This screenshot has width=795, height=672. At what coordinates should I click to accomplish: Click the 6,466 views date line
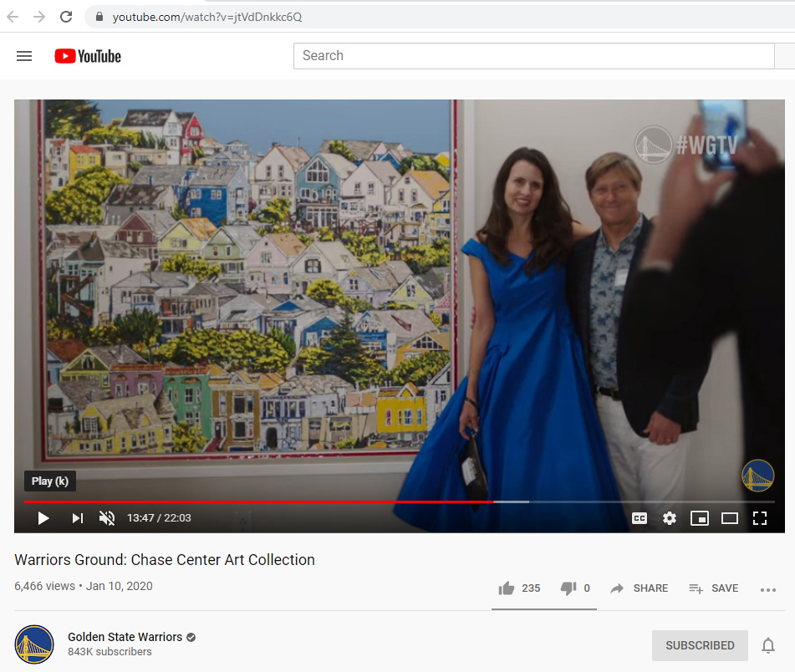83,586
